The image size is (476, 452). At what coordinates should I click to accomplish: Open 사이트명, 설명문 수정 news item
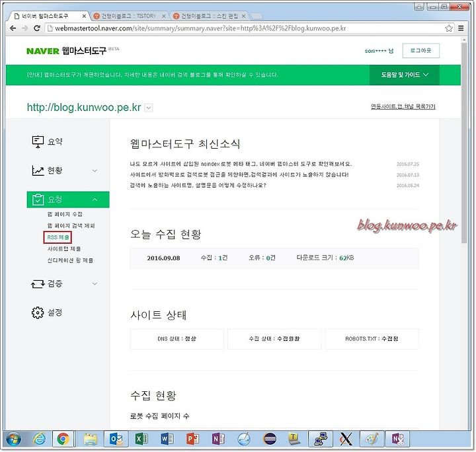[198, 185]
